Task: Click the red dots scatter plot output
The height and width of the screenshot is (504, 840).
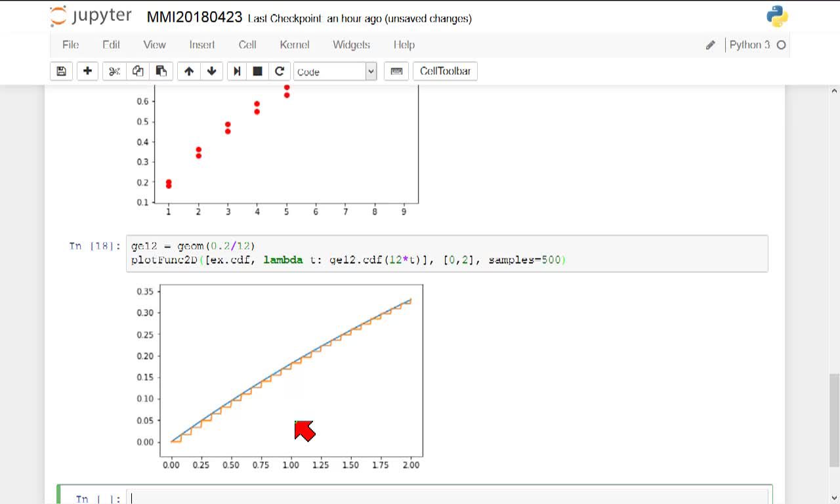Action: pyautogui.click(x=278, y=151)
